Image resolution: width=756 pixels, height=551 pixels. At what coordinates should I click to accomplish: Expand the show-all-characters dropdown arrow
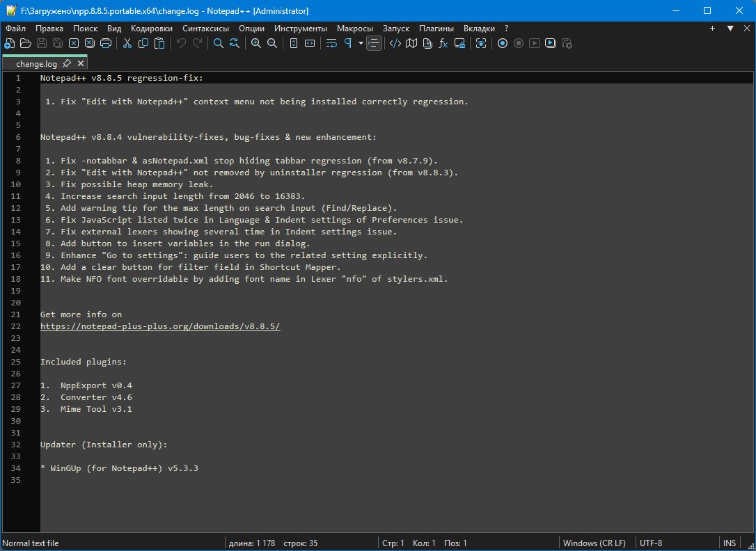click(361, 43)
